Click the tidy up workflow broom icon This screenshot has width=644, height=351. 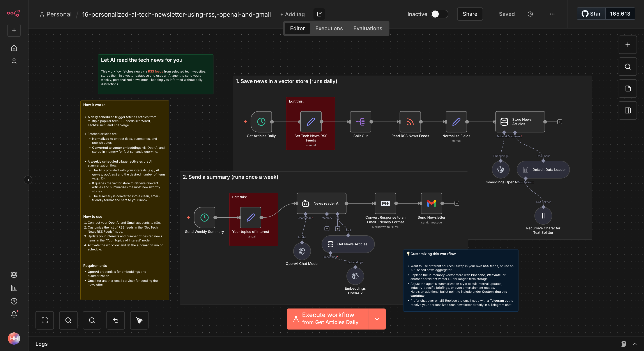pyautogui.click(x=139, y=320)
